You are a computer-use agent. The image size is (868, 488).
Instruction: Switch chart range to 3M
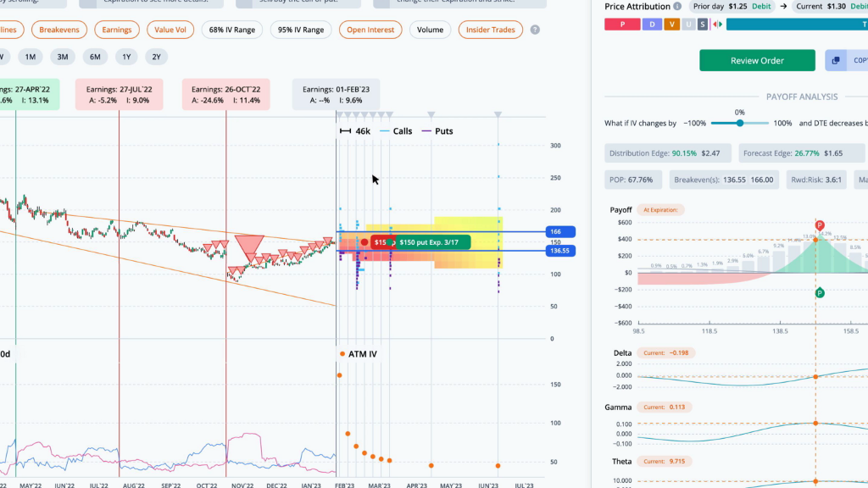tap(63, 57)
